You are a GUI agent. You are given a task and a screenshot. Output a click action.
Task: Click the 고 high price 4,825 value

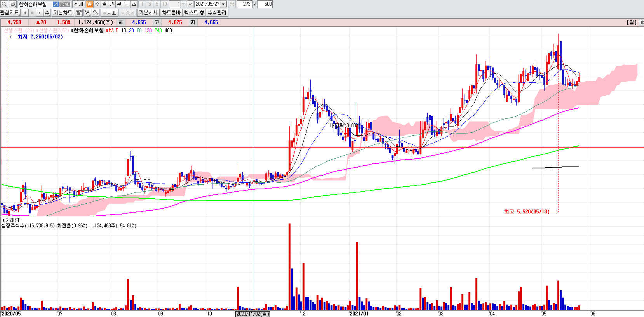tap(175, 23)
